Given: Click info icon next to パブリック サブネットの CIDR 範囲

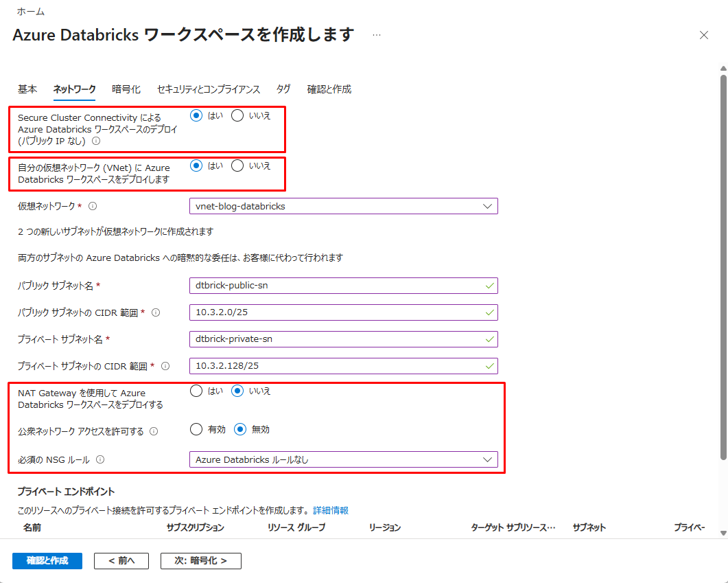Looking at the screenshot, I should pos(156,312).
